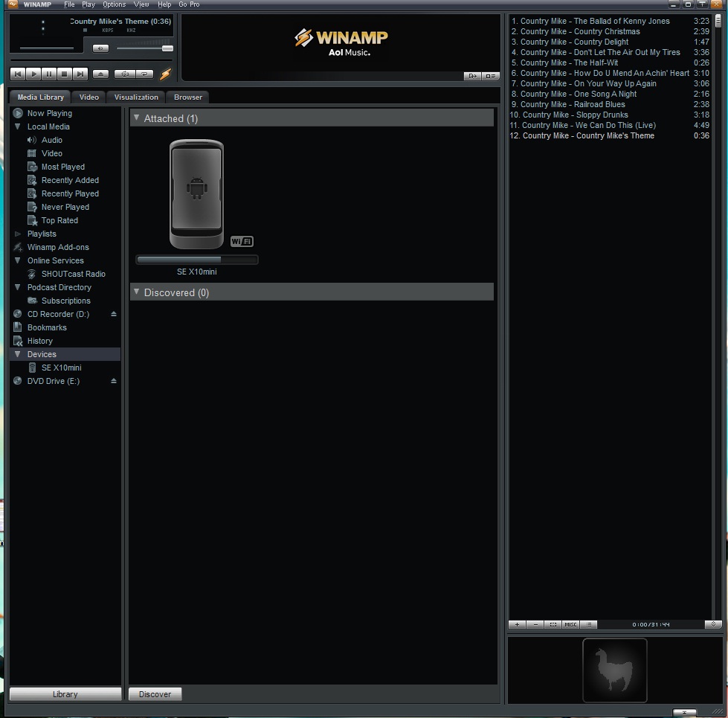Click the SE X10mini storage capacity bar
The width and height of the screenshot is (728, 718).
[x=197, y=260]
